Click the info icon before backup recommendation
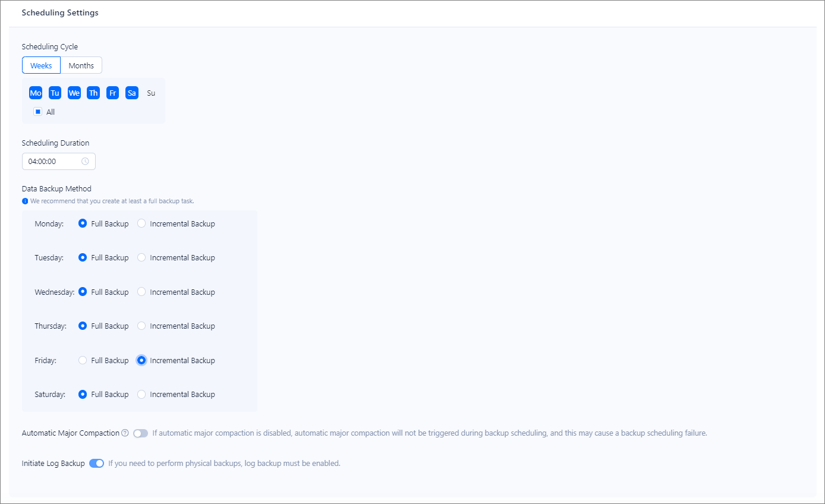This screenshot has height=504, width=825. click(25, 201)
